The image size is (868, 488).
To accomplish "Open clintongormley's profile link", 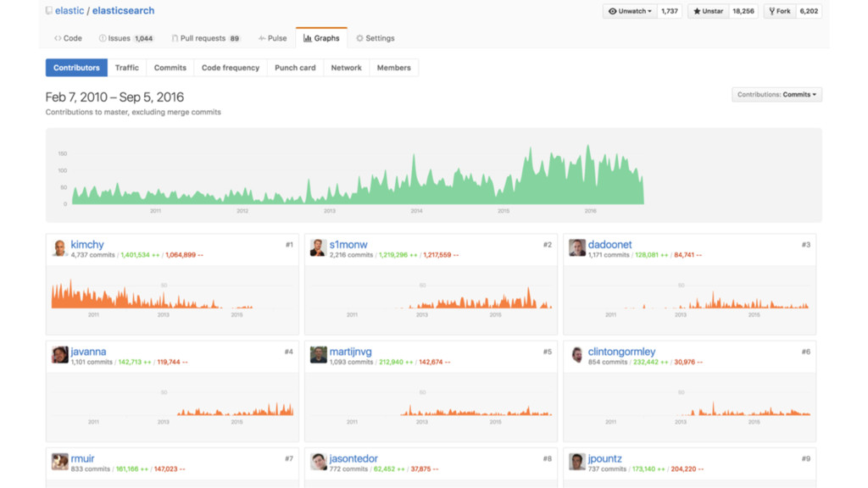I will point(621,352).
